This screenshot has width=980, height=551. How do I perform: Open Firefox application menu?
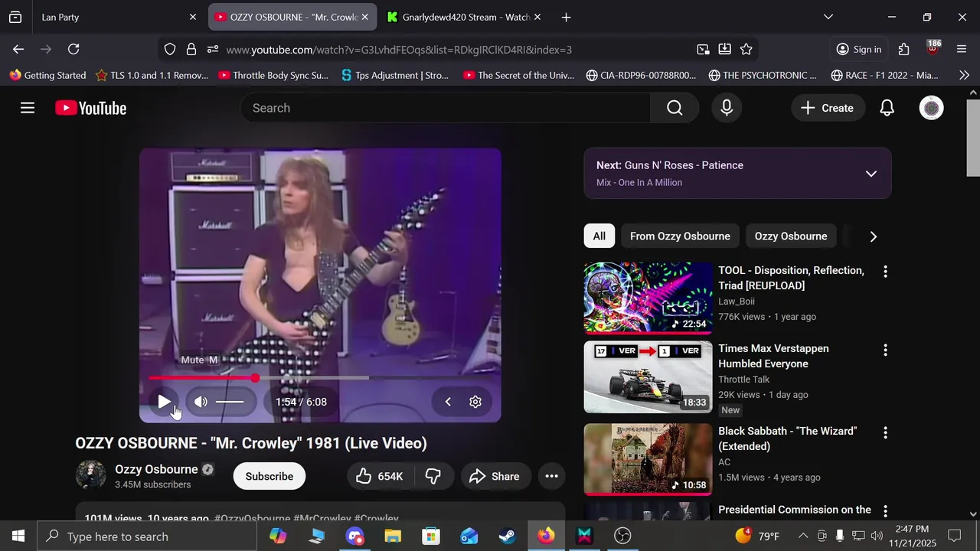962,49
